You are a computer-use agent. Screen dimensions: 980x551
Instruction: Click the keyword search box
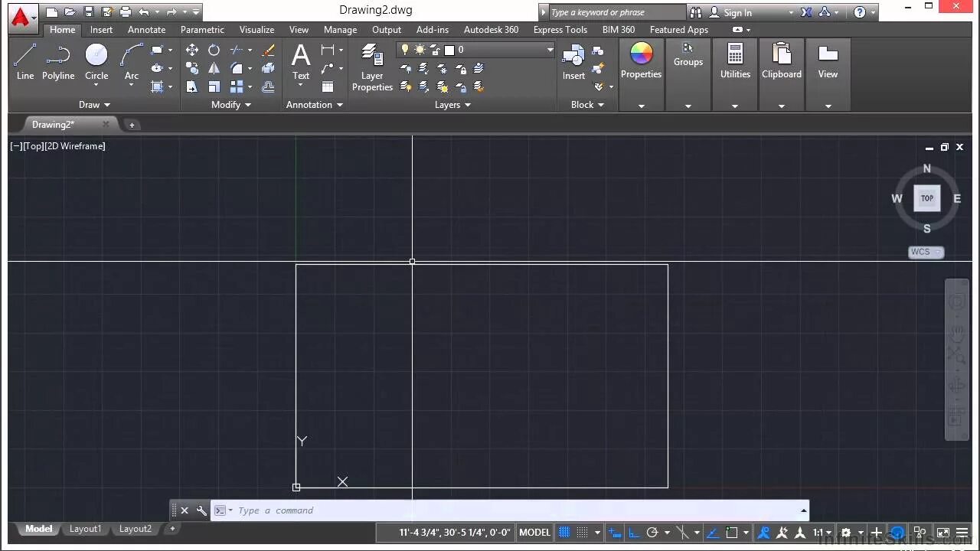[x=617, y=12]
